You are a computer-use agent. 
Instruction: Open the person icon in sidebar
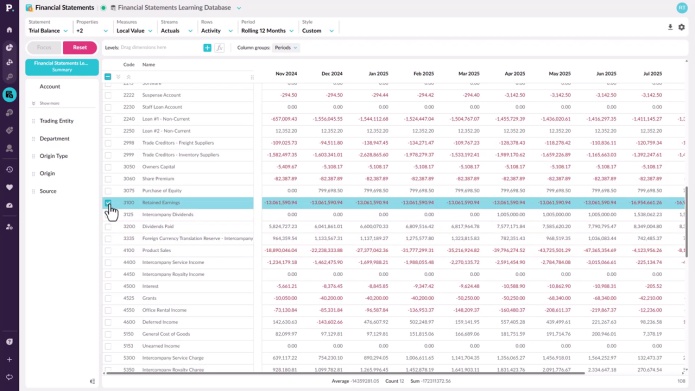tap(9, 148)
